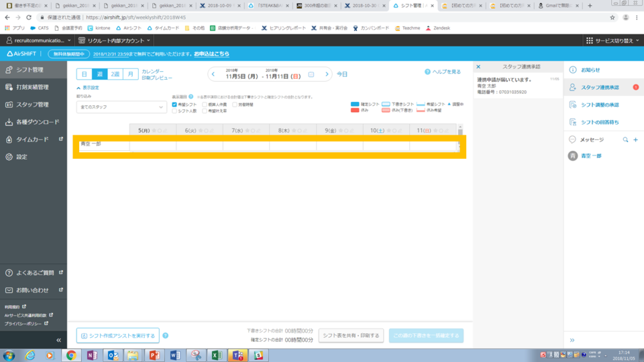Screen dimensions: 644x362
Task: Tick the シフト人数 checkbox
Action: pyautogui.click(x=175, y=111)
